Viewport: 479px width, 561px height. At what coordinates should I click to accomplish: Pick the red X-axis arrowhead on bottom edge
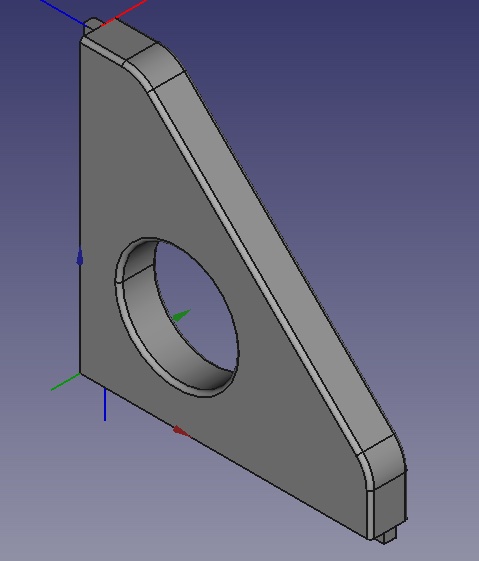click(181, 431)
